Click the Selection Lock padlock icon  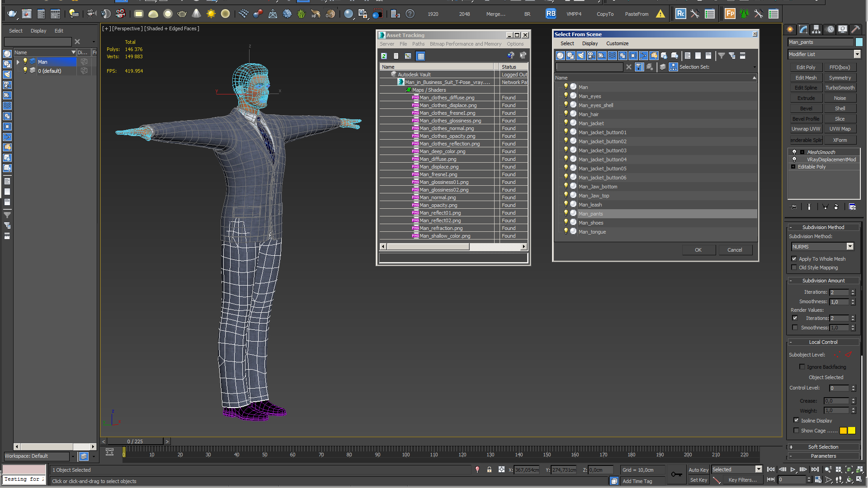(x=489, y=470)
